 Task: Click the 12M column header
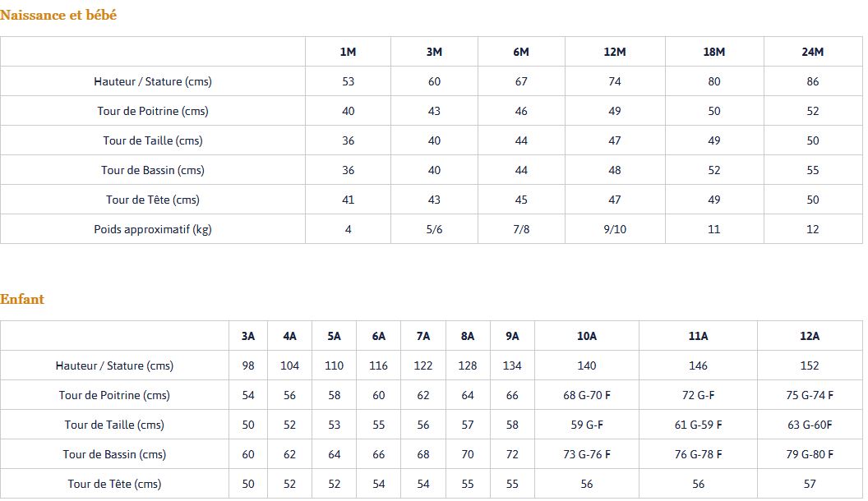click(614, 52)
